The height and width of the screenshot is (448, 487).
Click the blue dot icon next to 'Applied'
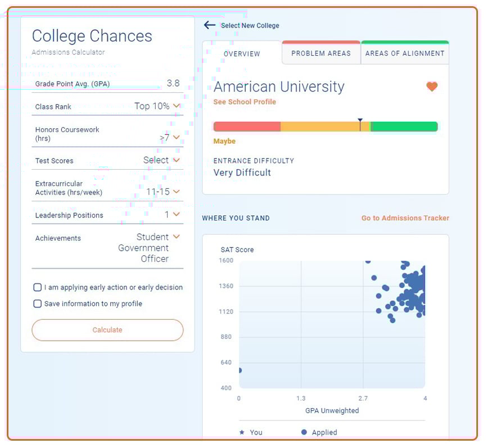pyautogui.click(x=304, y=432)
